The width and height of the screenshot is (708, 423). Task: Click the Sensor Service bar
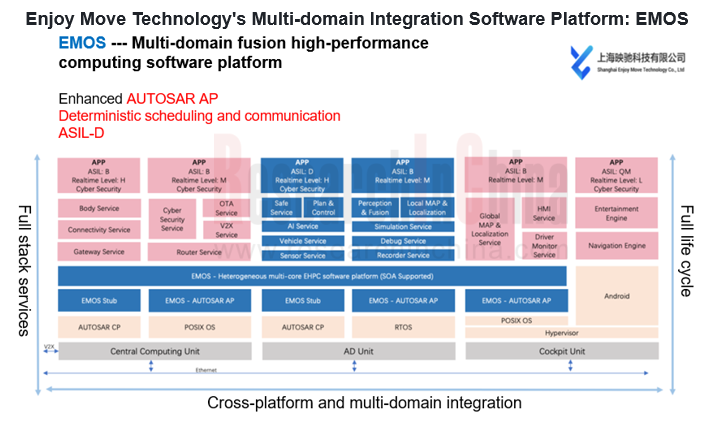pos(303,256)
